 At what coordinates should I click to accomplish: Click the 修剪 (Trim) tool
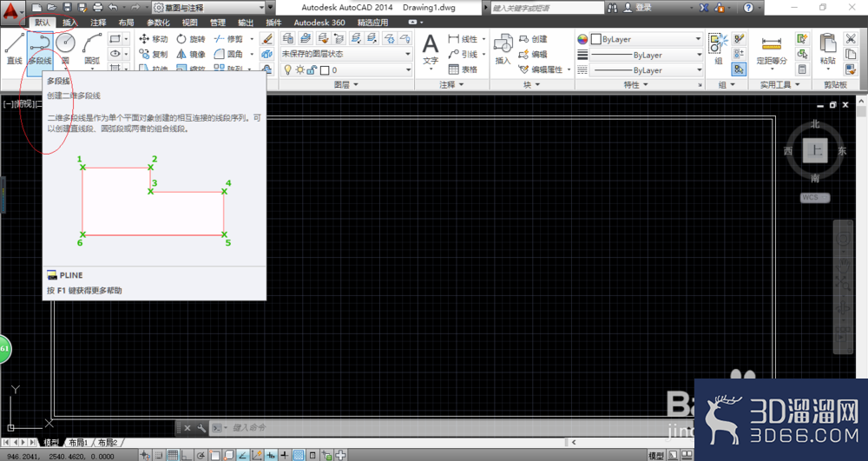pyautogui.click(x=228, y=39)
